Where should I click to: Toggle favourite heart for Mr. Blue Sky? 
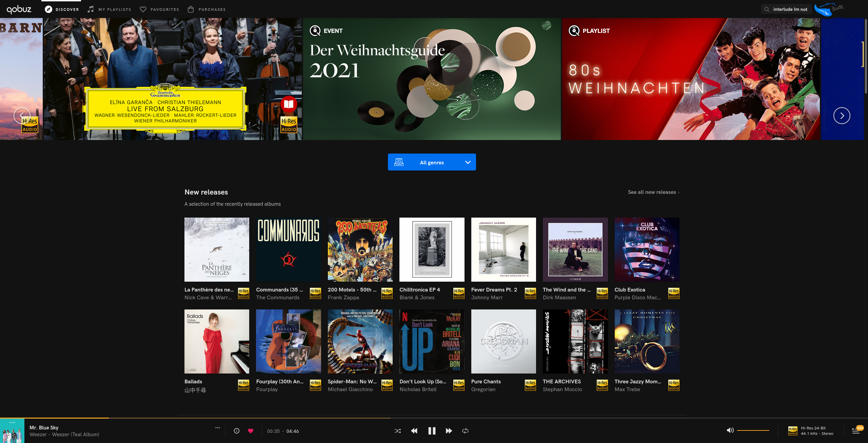coord(251,431)
